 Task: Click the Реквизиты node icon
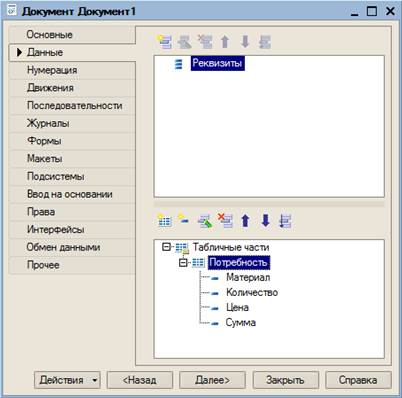point(179,64)
